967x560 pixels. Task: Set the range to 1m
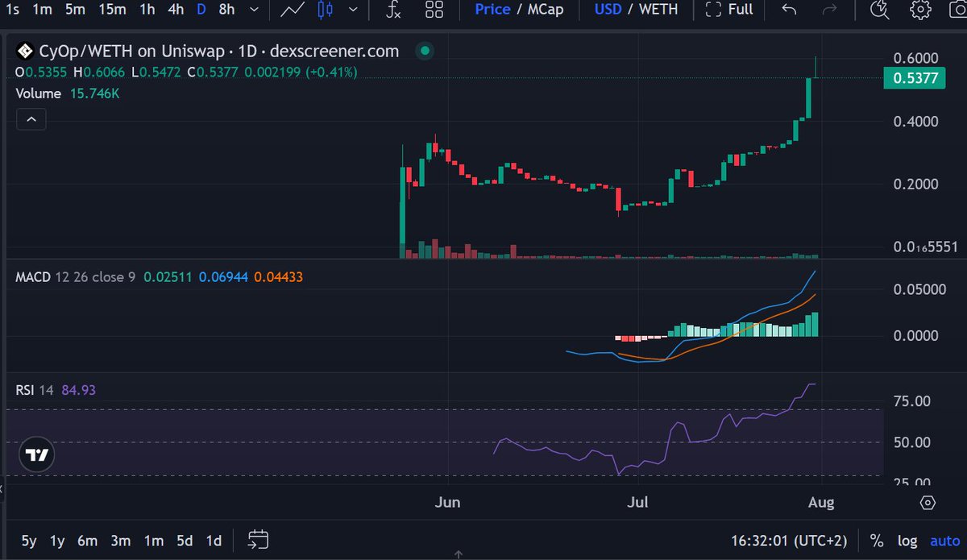click(153, 541)
